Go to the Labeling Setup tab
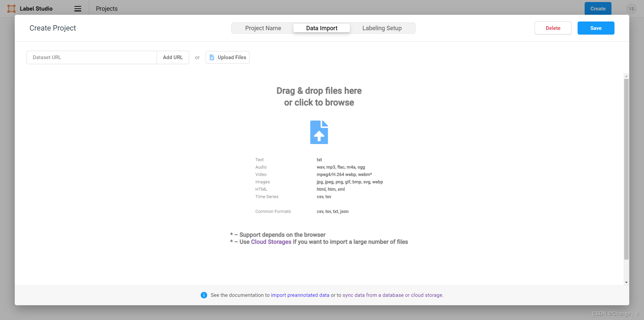644x320 pixels. [382, 28]
